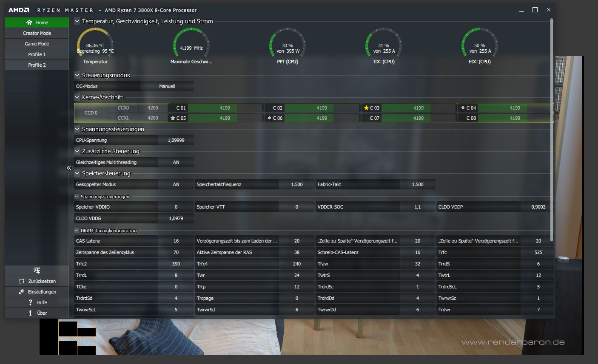This screenshot has height=364, width=598.
Task: Toggle Gekoppelter Modus AN
Action: pos(176,184)
